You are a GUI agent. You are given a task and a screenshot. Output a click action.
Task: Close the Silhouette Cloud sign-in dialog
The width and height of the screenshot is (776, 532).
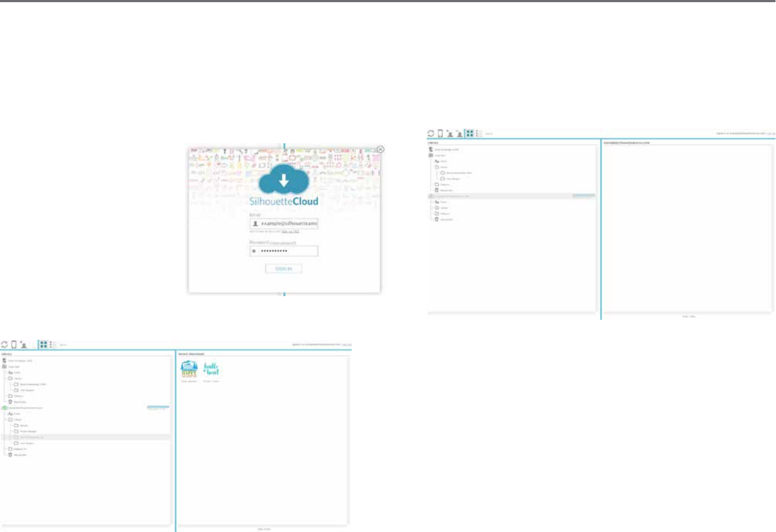[x=380, y=149]
